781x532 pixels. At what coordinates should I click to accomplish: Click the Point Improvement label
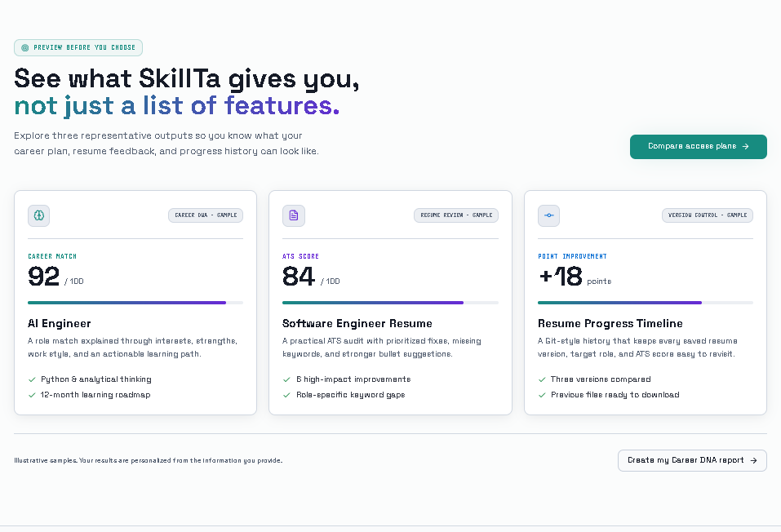tap(572, 256)
